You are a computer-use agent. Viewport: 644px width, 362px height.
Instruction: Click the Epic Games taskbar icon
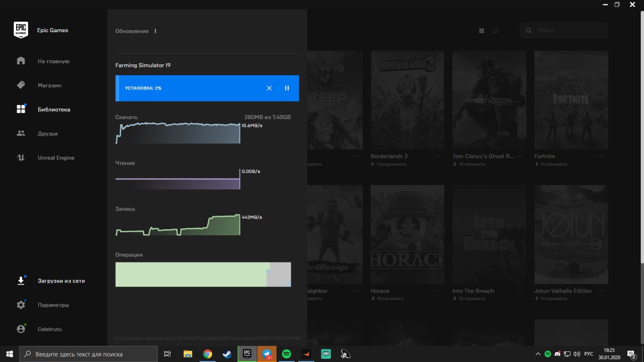point(247,354)
